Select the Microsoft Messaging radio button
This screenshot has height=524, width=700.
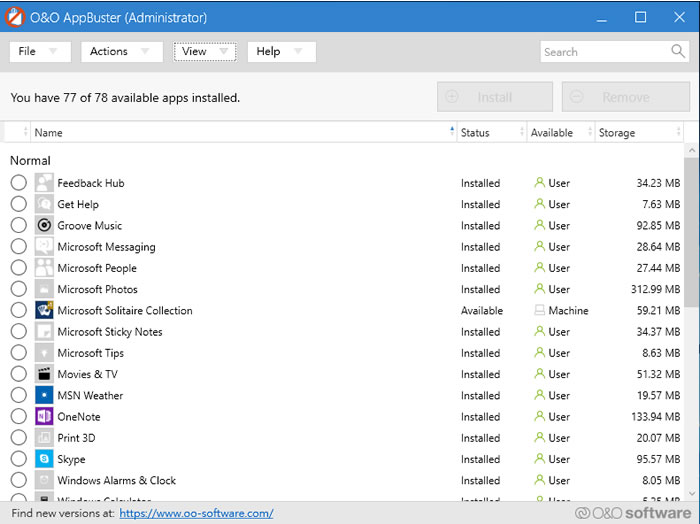click(x=19, y=247)
